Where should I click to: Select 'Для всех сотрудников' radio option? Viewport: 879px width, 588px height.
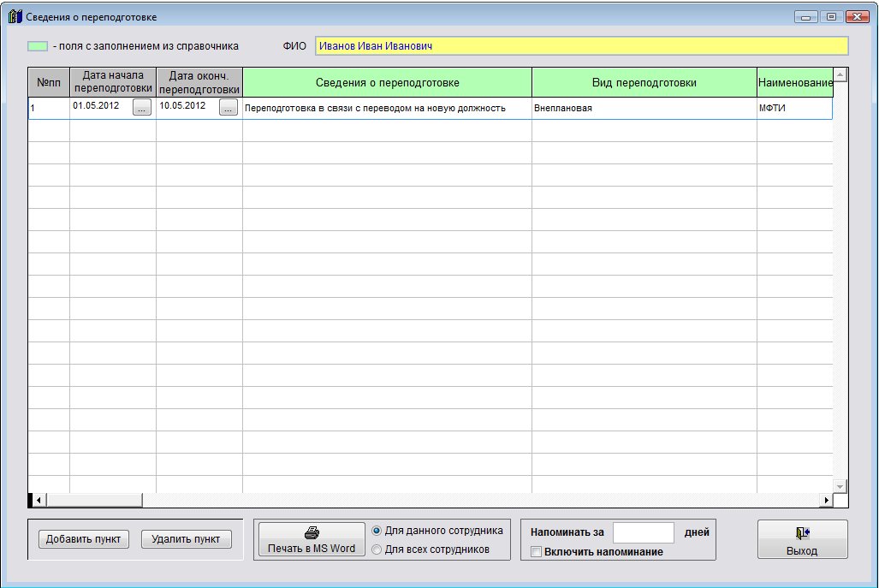pyautogui.click(x=377, y=549)
